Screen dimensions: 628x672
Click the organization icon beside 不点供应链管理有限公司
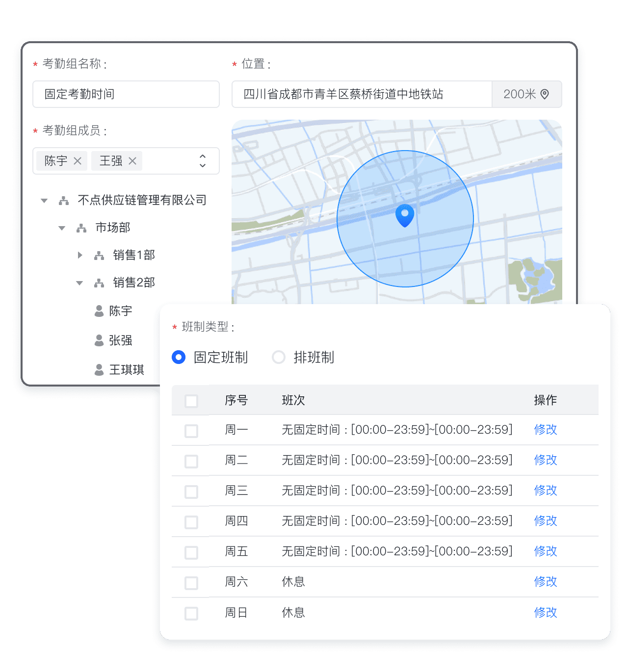(x=64, y=201)
